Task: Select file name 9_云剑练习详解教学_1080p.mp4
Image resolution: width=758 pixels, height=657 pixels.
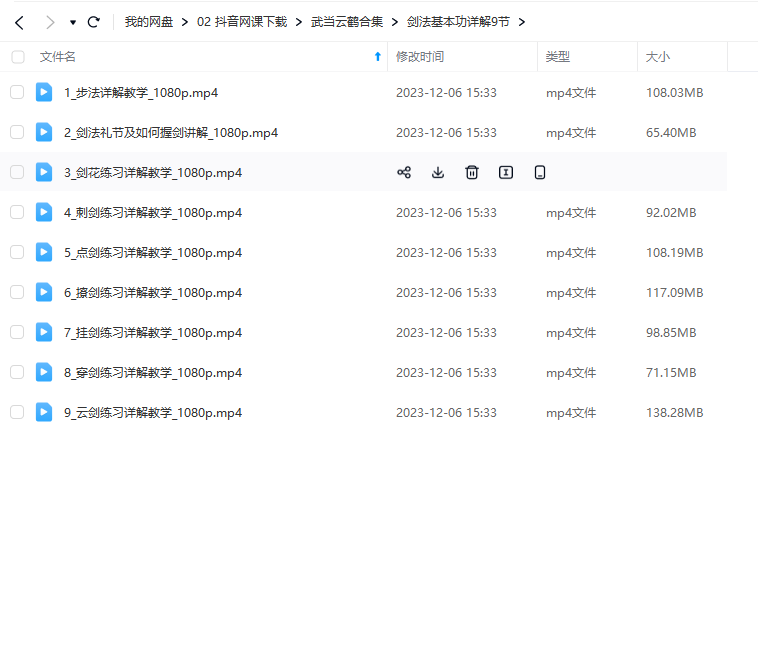Action: (x=153, y=413)
